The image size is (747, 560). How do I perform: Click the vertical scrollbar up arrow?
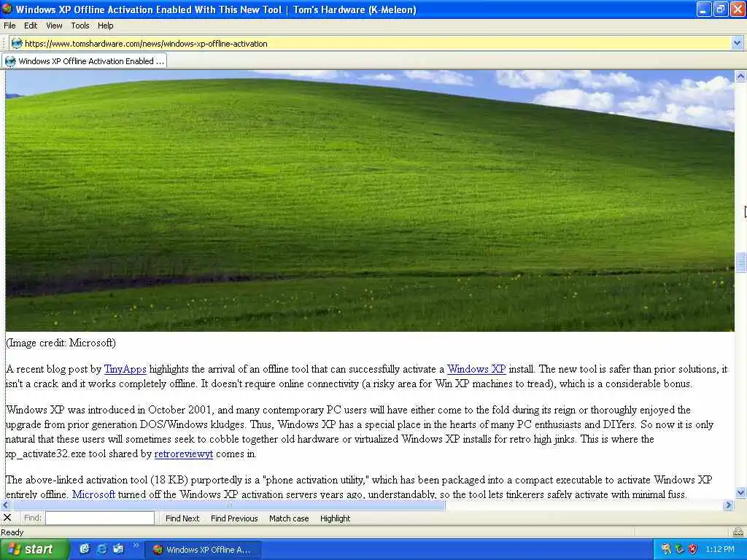[x=740, y=76]
